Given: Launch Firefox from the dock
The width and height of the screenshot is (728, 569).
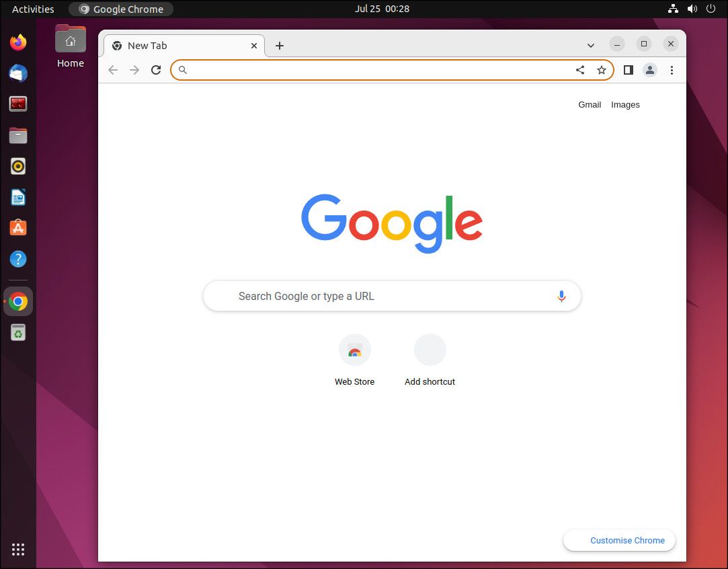Looking at the screenshot, I should (x=18, y=42).
